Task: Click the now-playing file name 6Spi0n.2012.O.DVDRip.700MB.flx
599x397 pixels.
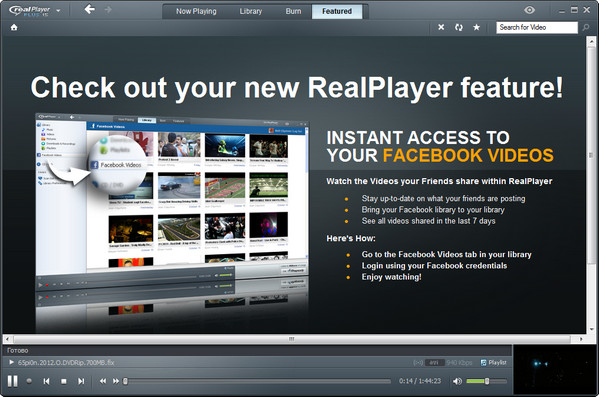Action: pos(66,363)
